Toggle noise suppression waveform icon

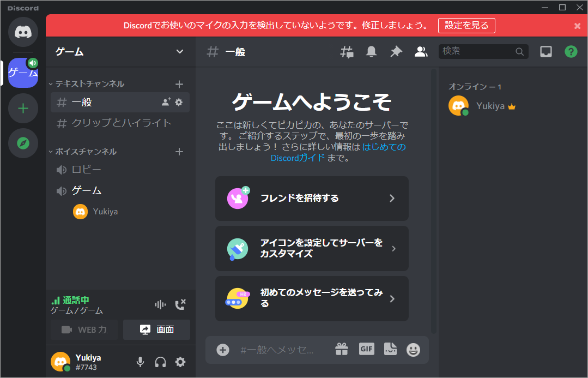point(160,304)
